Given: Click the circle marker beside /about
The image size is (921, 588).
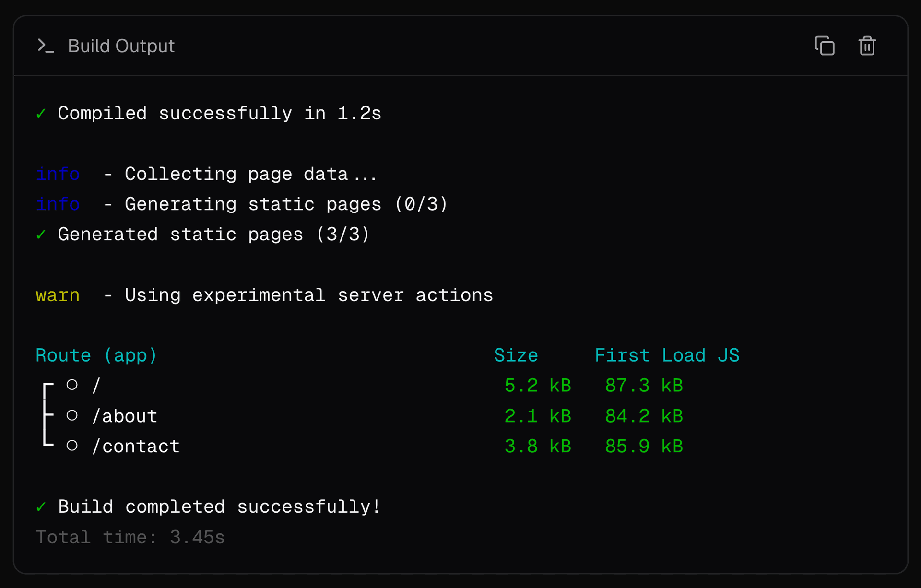Looking at the screenshot, I should coord(72,415).
